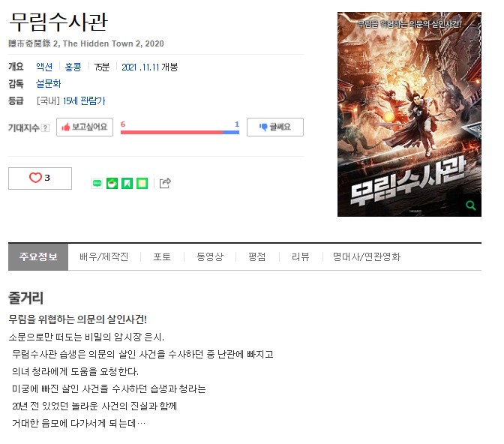Vote 글쎄요 thumbs-down button
The image size is (504, 444).
coord(275,127)
